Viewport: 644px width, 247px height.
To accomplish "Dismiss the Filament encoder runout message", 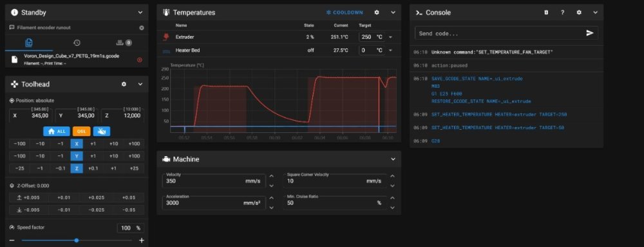I will point(141,28).
